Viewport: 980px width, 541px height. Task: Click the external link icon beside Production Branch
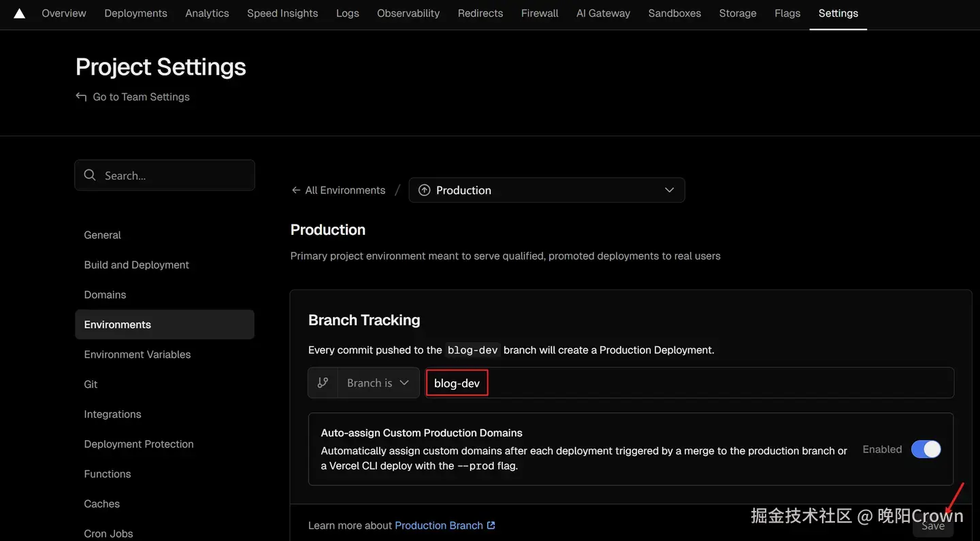(x=491, y=525)
